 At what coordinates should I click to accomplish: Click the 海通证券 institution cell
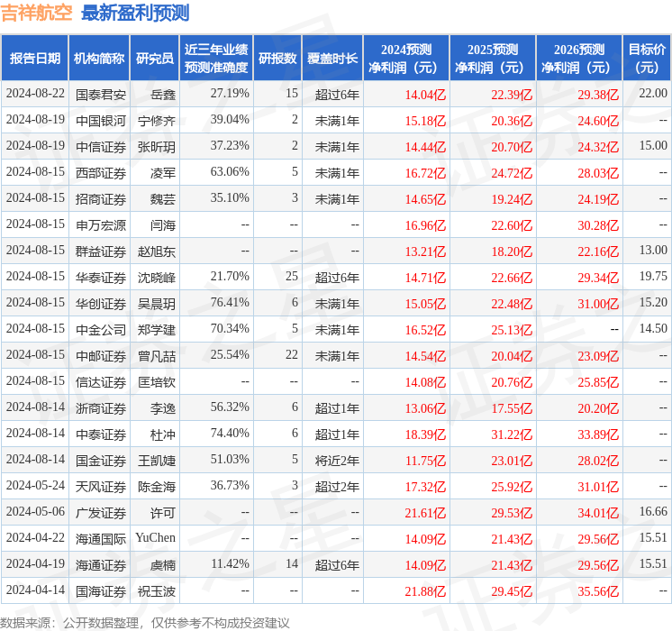click(101, 565)
